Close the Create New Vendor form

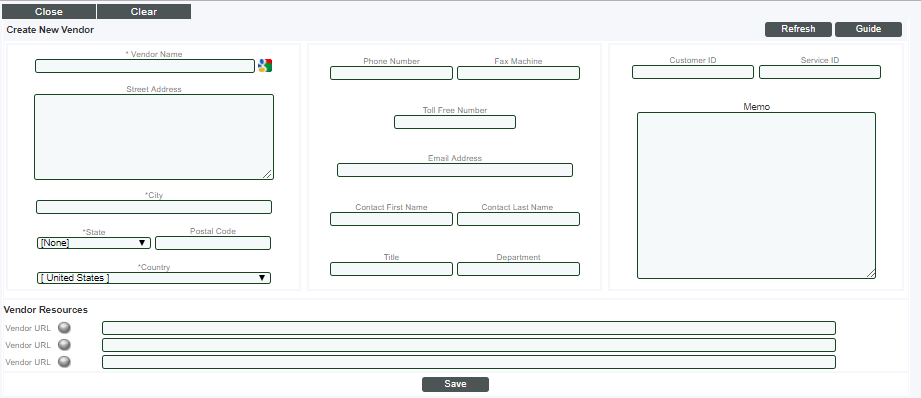pos(49,12)
